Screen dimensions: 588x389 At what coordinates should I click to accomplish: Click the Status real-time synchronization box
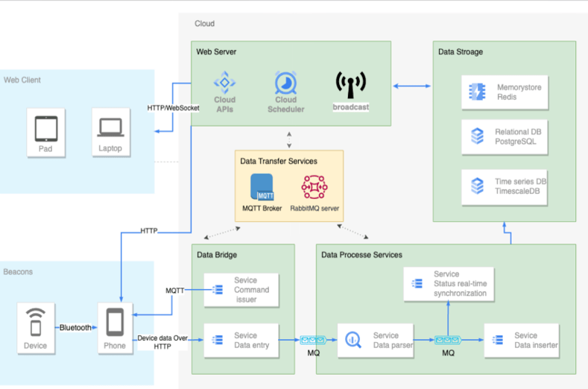[449, 284]
